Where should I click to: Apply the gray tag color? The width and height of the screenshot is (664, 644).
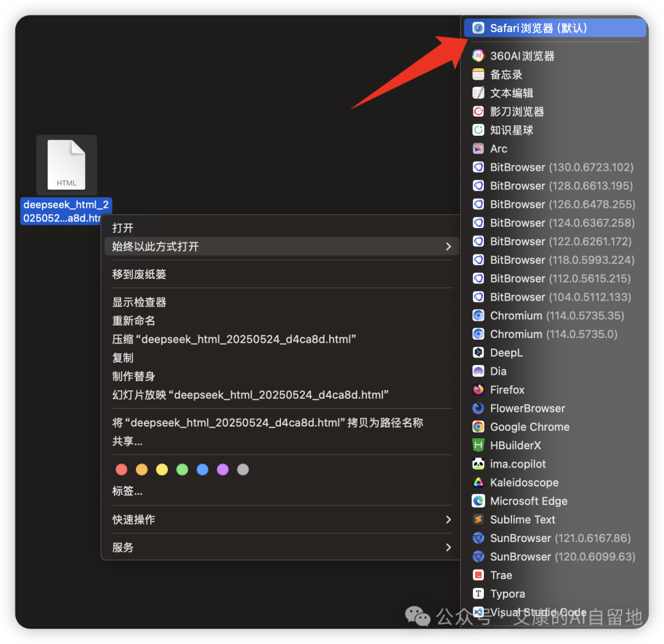[243, 469]
